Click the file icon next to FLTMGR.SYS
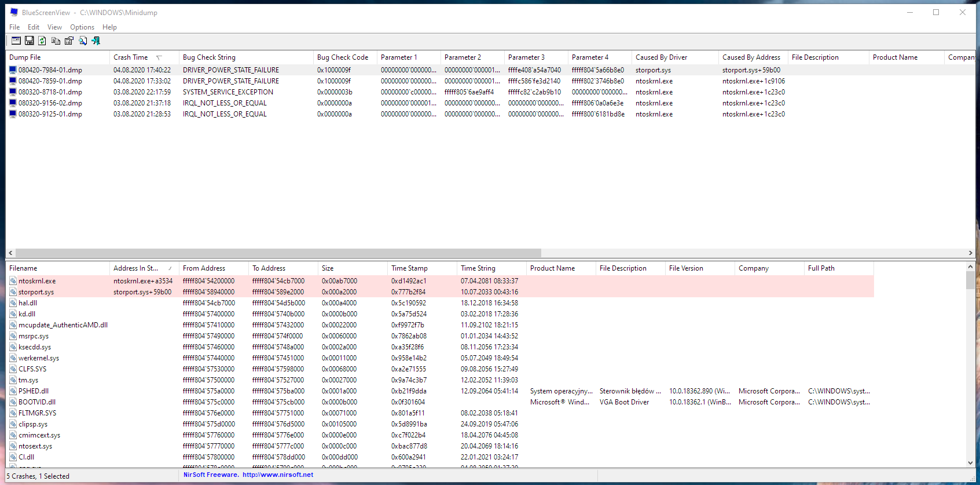Image resolution: width=980 pixels, height=485 pixels. [13, 413]
